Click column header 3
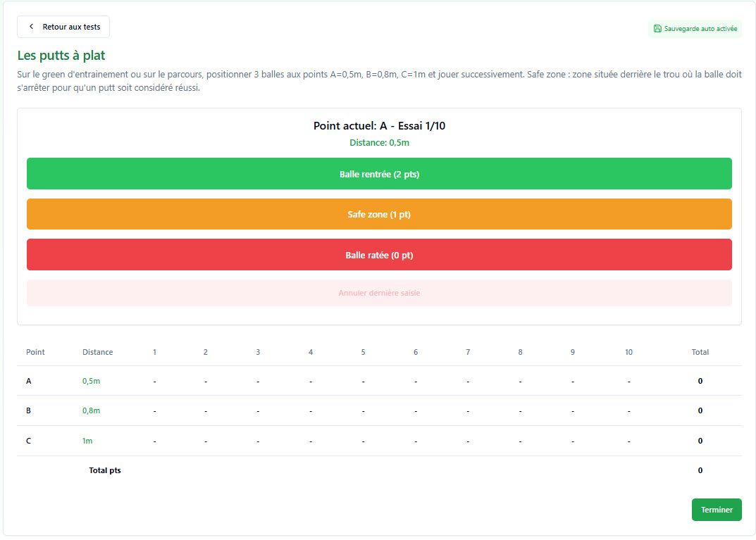The height and width of the screenshot is (540, 756). pos(258,352)
